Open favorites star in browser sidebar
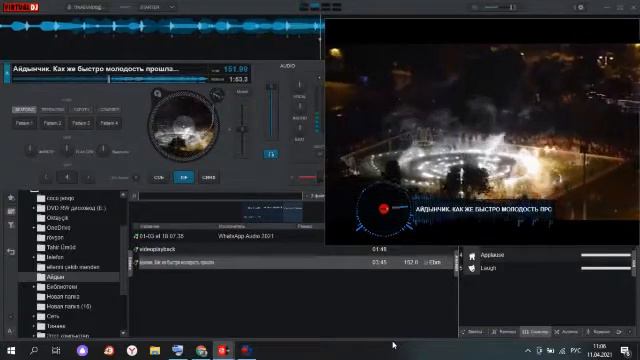 click(x=11, y=198)
